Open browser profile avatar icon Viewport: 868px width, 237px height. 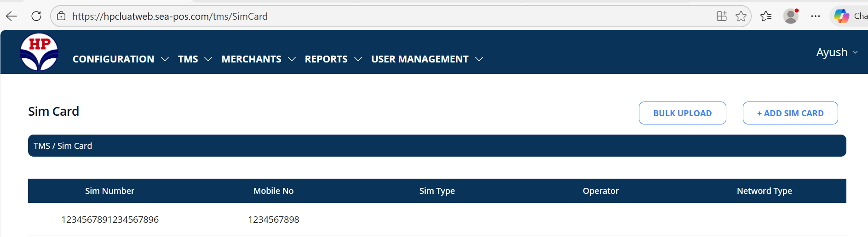[791, 16]
